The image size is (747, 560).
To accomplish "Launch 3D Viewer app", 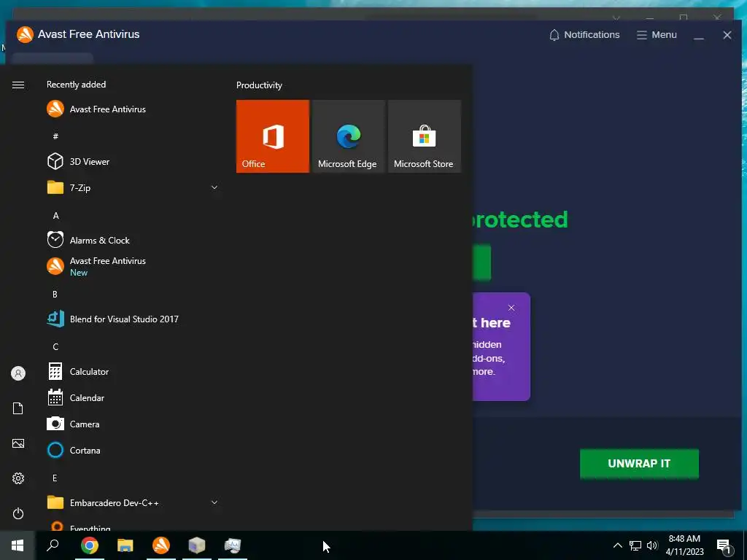I will 133,161.
